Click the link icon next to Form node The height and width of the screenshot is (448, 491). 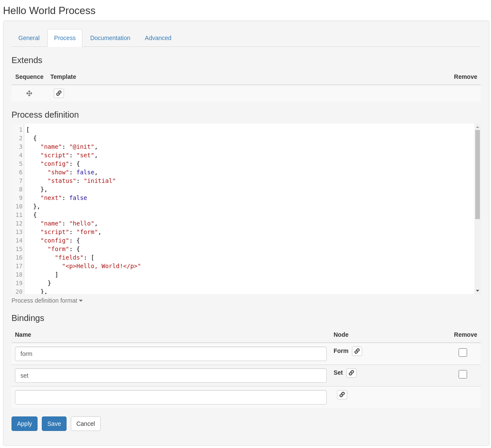(x=357, y=351)
